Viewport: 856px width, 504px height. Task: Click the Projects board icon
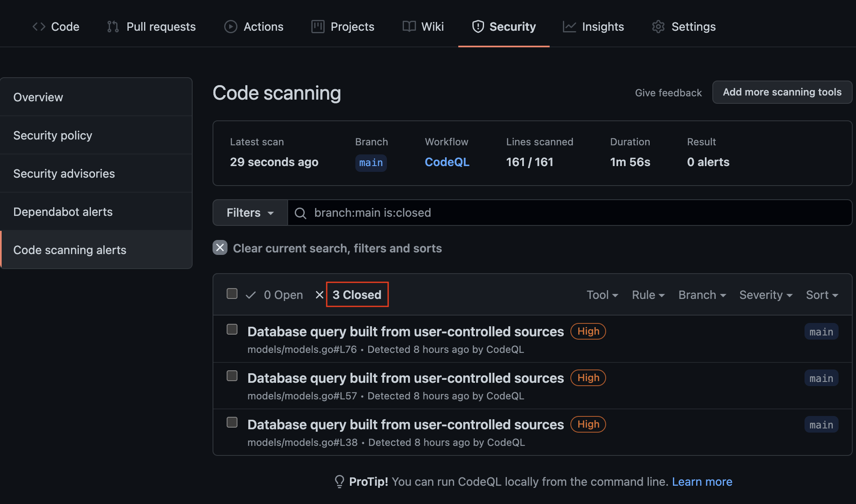318,27
